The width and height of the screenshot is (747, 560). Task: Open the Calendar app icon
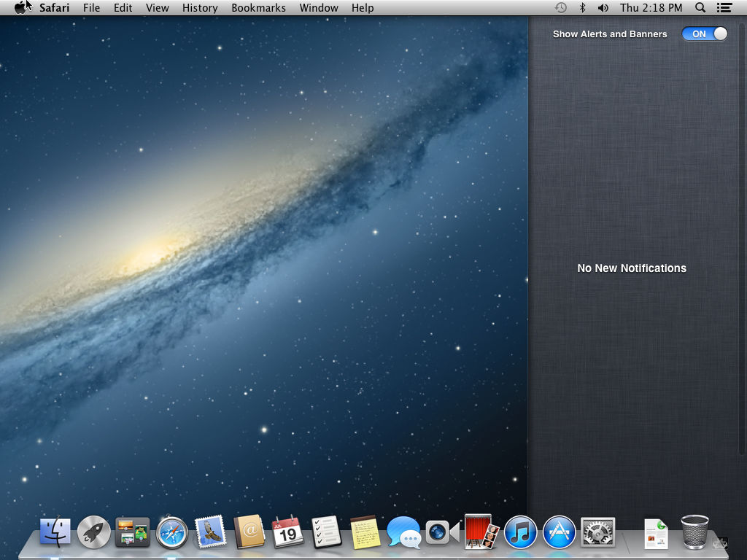coord(287,532)
